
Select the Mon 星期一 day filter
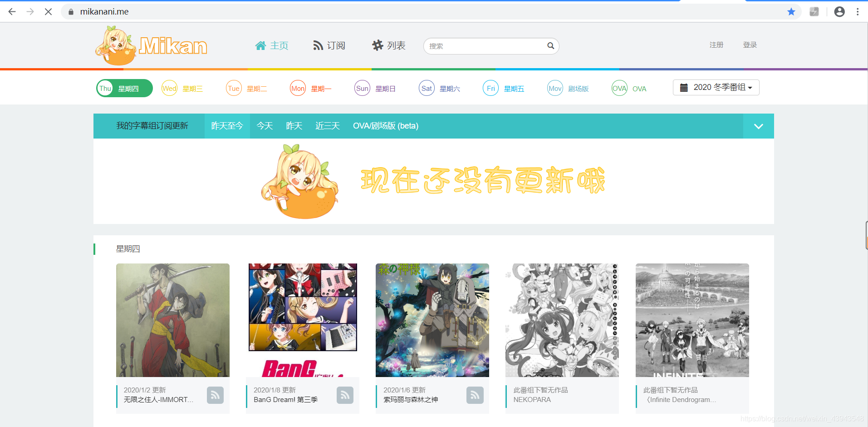pos(311,88)
